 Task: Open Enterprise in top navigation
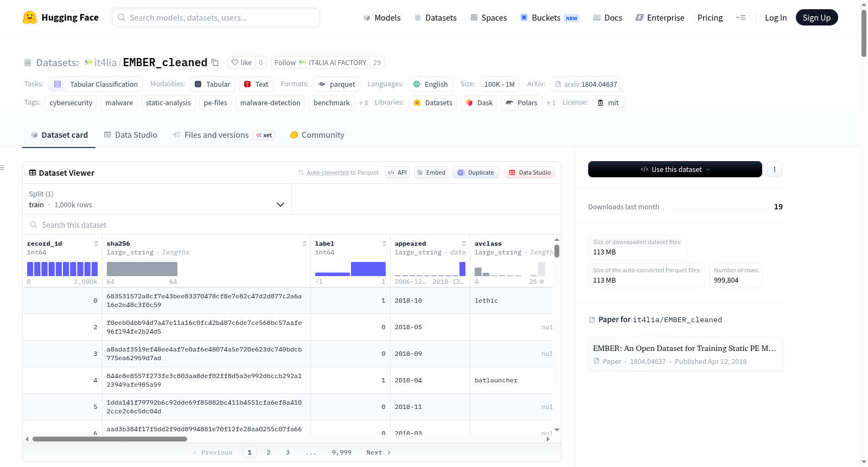(660, 17)
